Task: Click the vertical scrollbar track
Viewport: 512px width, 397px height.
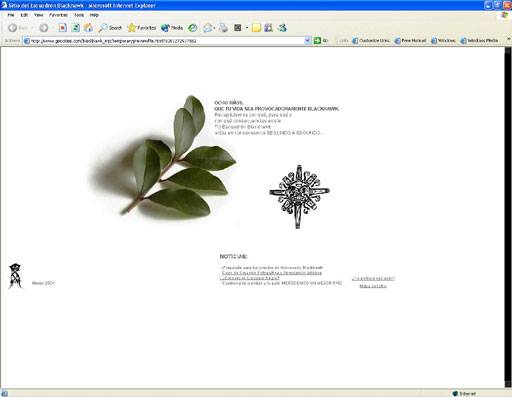Action: (x=508, y=217)
